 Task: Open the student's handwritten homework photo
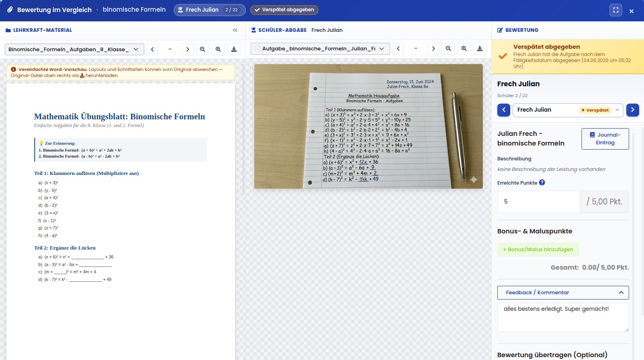click(x=368, y=126)
